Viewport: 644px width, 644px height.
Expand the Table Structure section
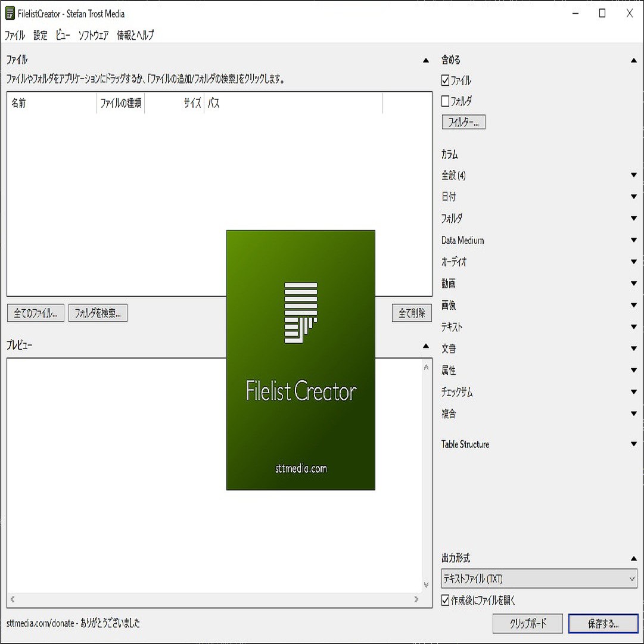[634, 444]
